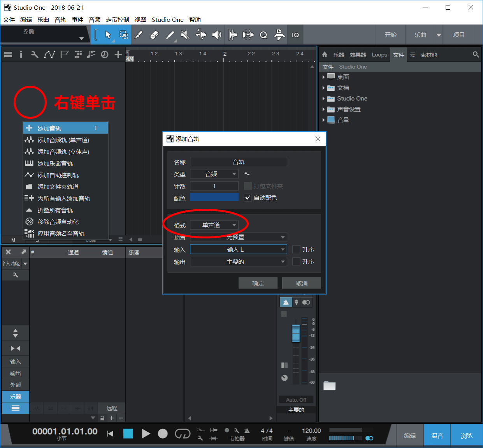Open track list wrench options
The height and width of the screenshot is (448, 483).
(35, 55)
